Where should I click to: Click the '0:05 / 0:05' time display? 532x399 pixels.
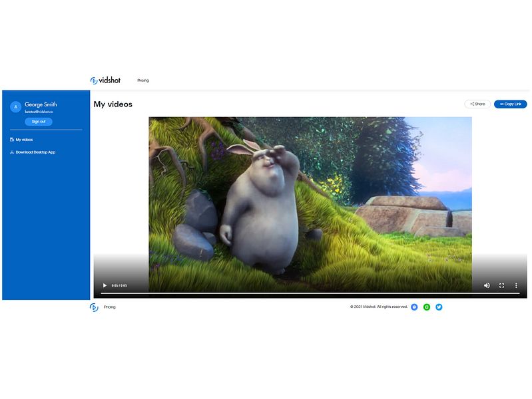tap(119, 285)
